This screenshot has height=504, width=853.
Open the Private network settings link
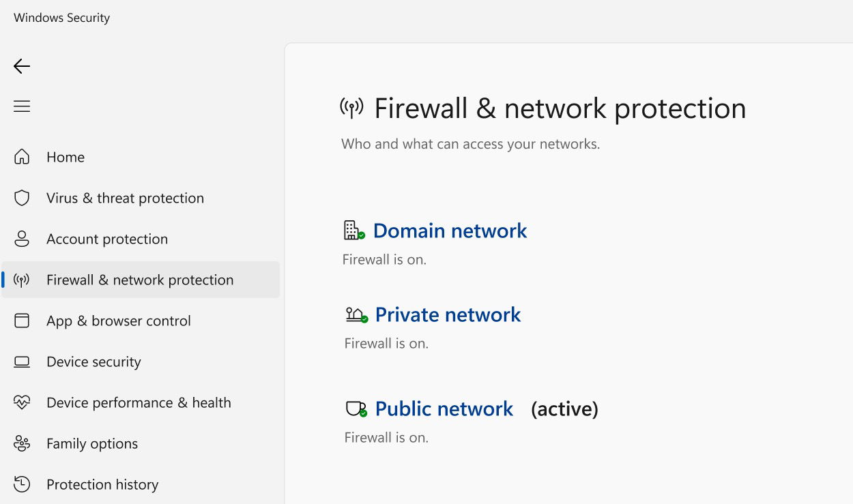(448, 314)
